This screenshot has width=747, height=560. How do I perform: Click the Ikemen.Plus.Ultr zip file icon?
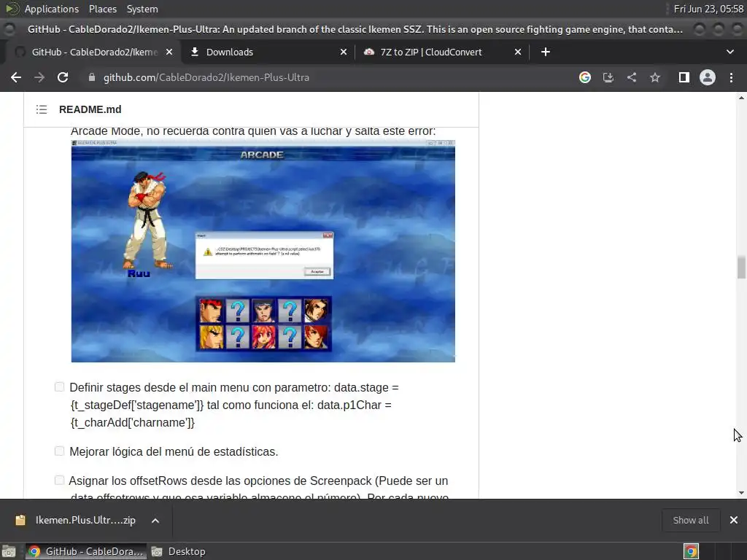pyautogui.click(x=20, y=520)
